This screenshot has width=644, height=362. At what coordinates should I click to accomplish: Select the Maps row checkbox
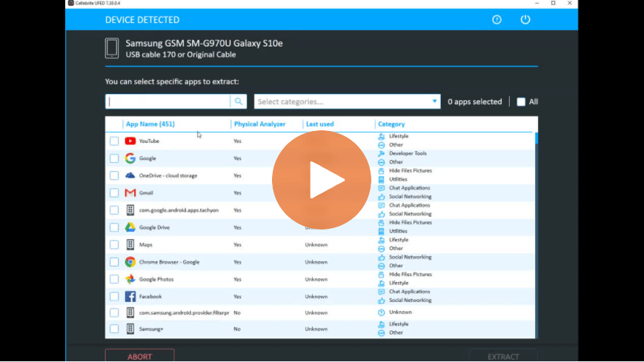114,244
